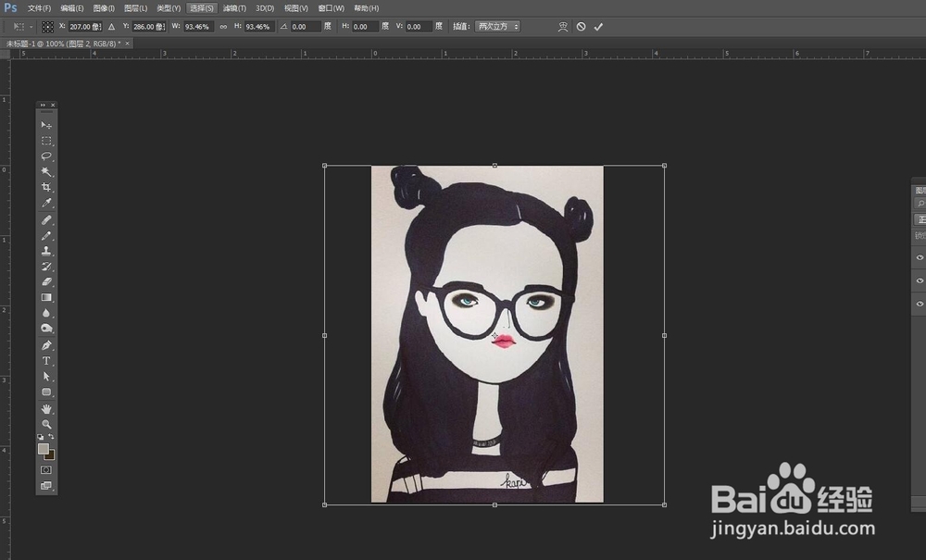Click the horizontal skew H field
Viewport: 926px width, 560px height.
click(365, 27)
